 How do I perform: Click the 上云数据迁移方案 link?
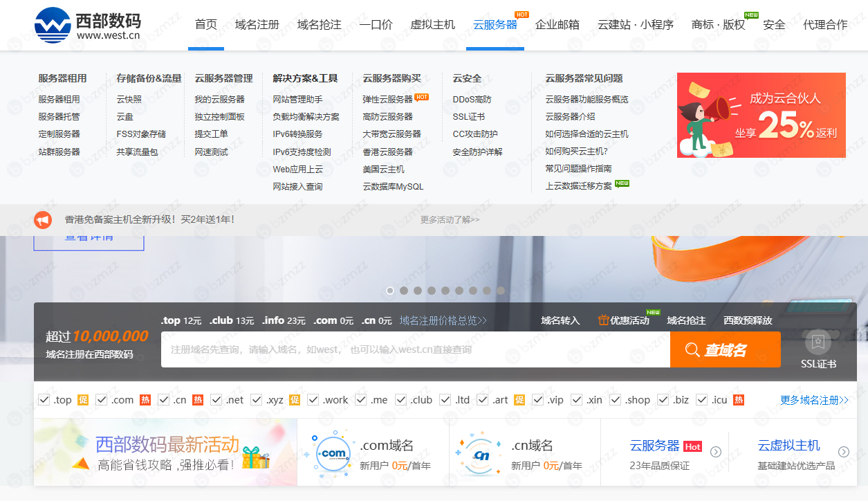pos(579,186)
